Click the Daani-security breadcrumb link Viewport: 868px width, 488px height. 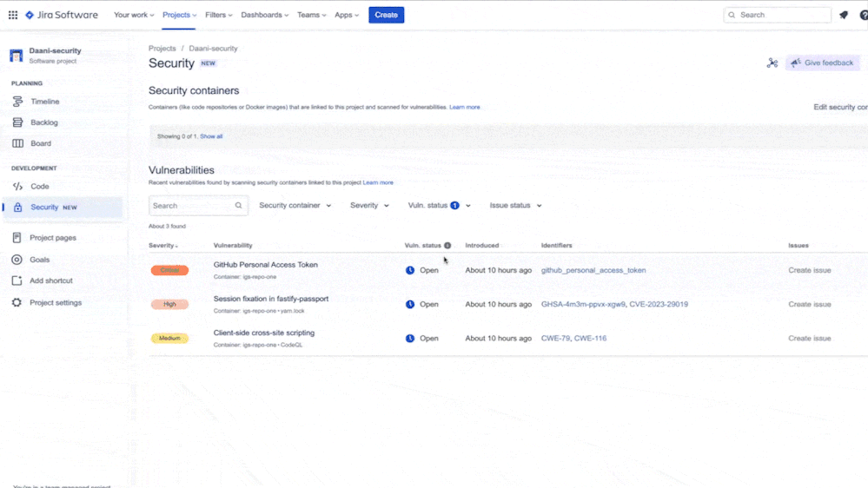(x=213, y=49)
